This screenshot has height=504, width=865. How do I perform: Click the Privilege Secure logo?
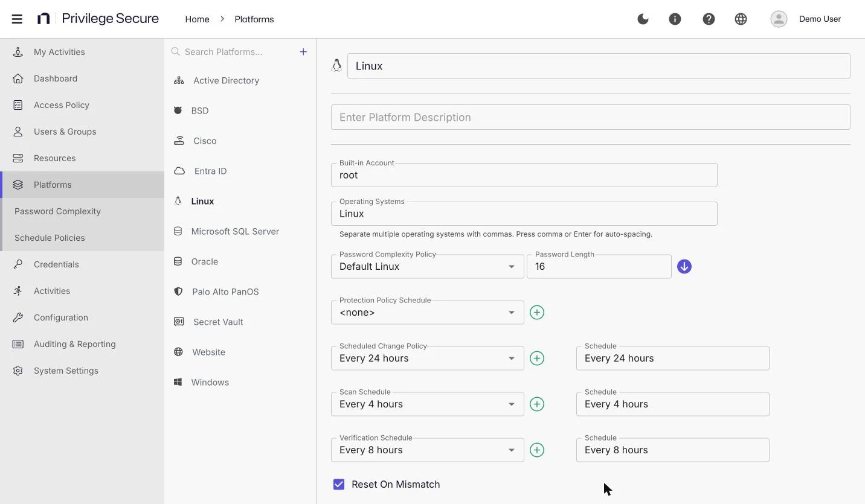point(98,19)
